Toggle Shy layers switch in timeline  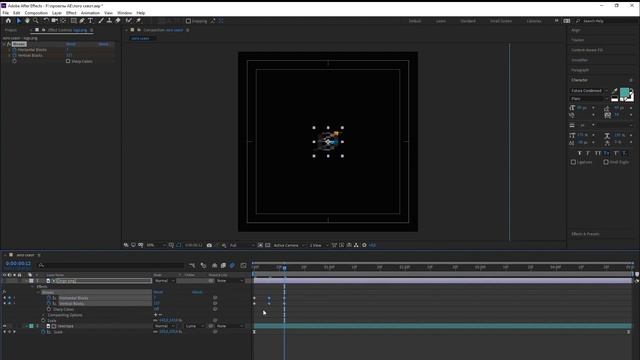coord(214,265)
